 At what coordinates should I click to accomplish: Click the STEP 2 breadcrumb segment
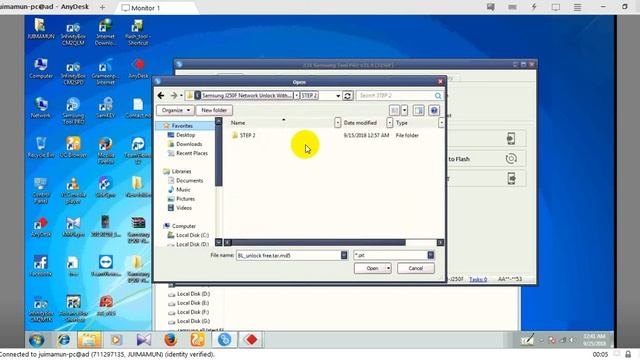click(309, 96)
